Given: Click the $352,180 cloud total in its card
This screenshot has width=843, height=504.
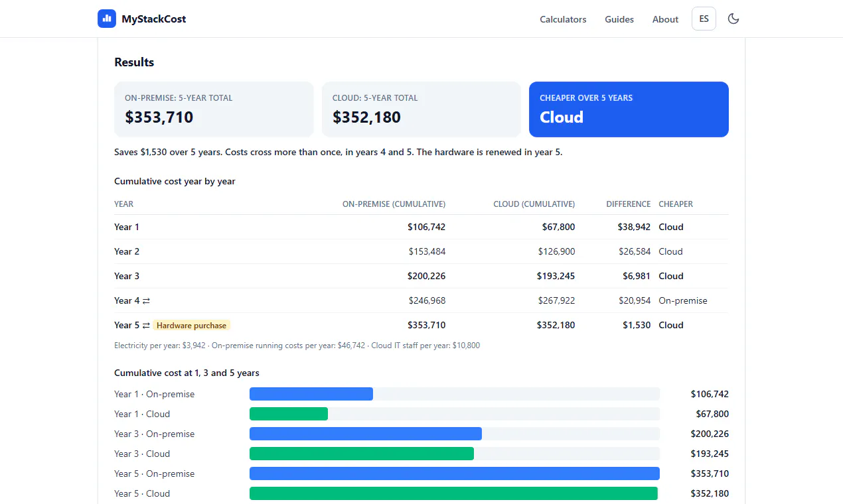Looking at the screenshot, I should click(366, 117).
